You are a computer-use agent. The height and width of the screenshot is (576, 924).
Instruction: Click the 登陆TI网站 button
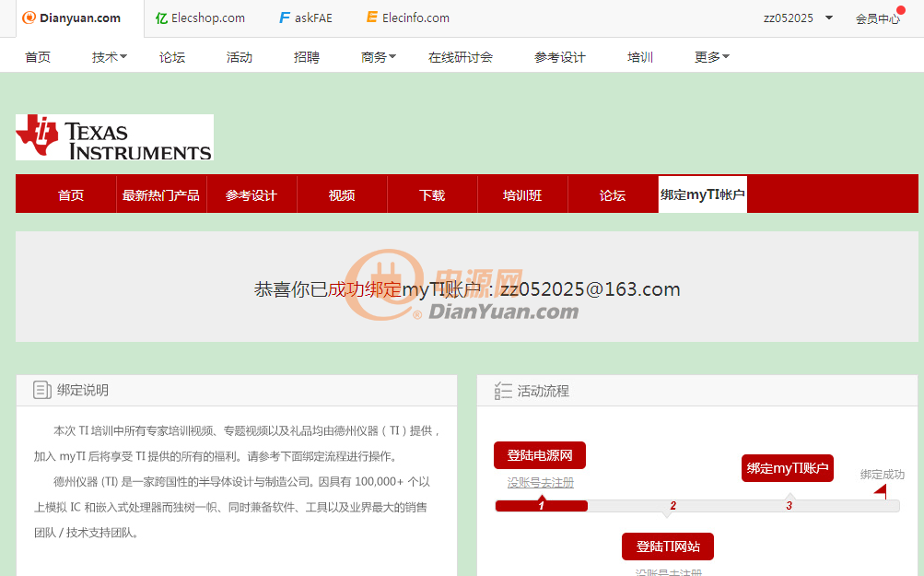(x=668, y=547)
